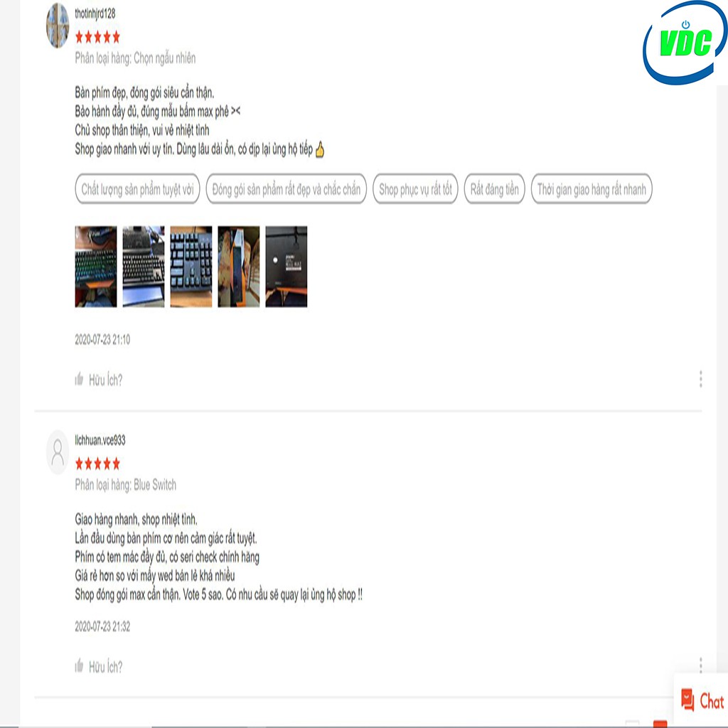
Task: Open three-dot menu of second review
Action: (700, 665)
